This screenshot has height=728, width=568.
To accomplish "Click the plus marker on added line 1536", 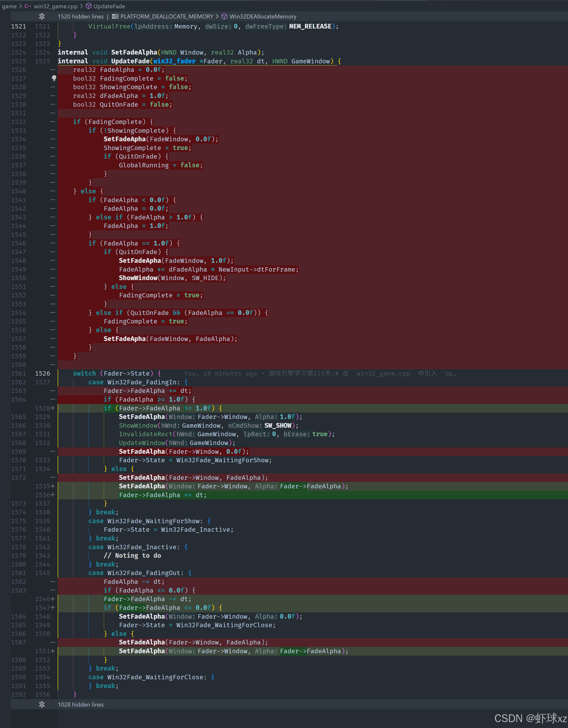I will (53, 495).
